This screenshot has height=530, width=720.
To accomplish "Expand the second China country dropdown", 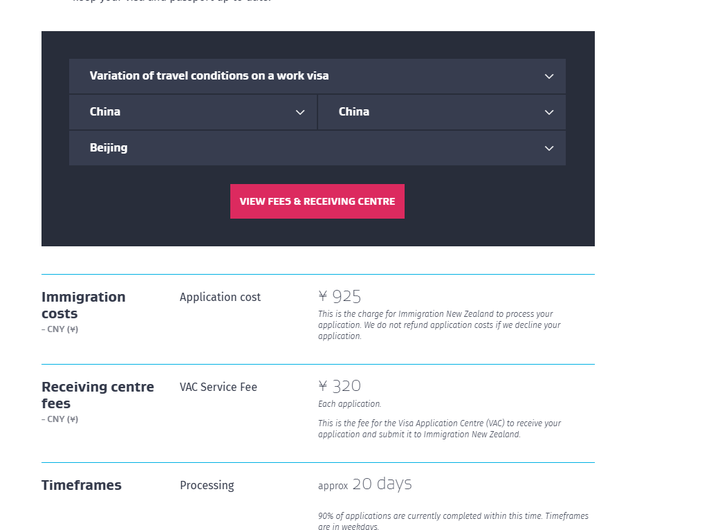I will (442, 113).
